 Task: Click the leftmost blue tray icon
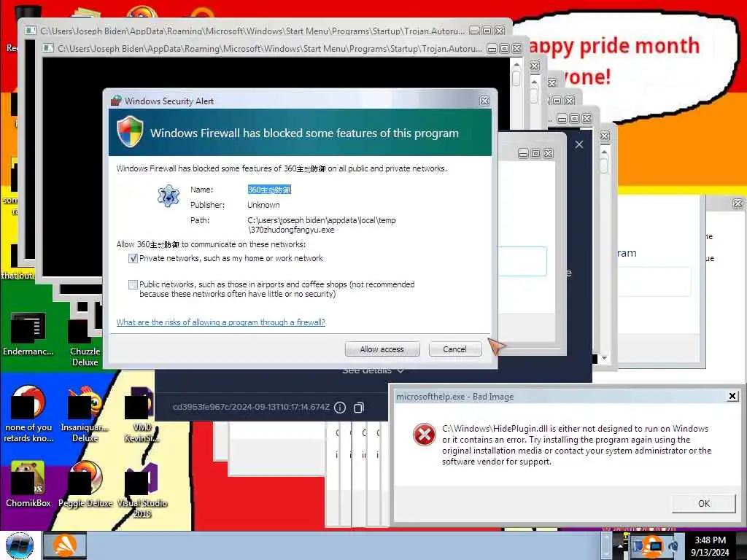pos(638,545)
